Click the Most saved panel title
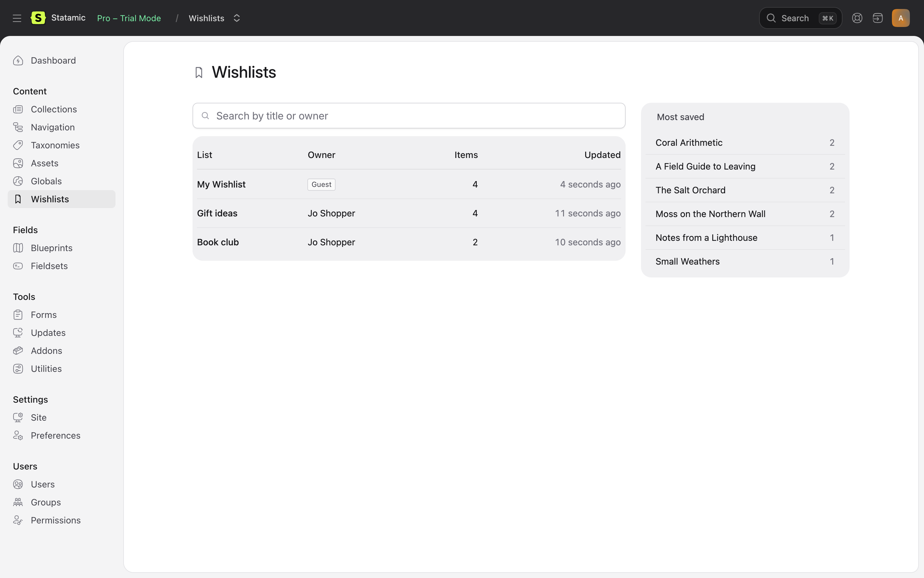The width and height of the screenshot is (924, 578). tap(680, 117)
